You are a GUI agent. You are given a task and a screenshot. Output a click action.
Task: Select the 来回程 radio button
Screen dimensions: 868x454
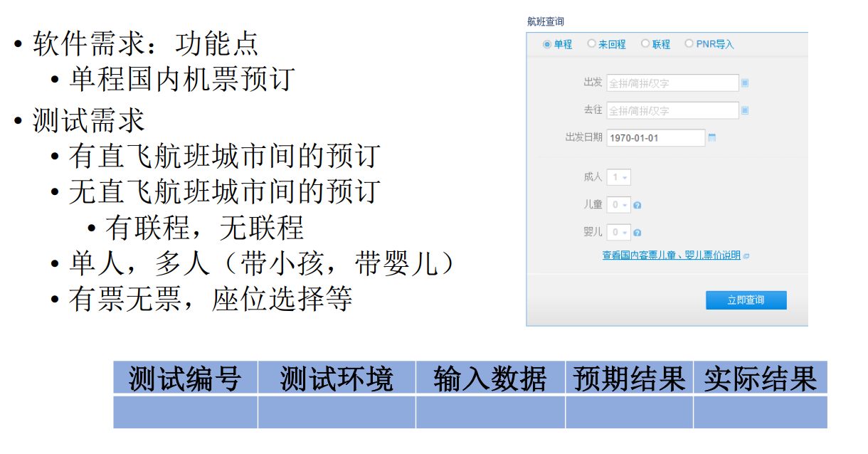[591, 44]
